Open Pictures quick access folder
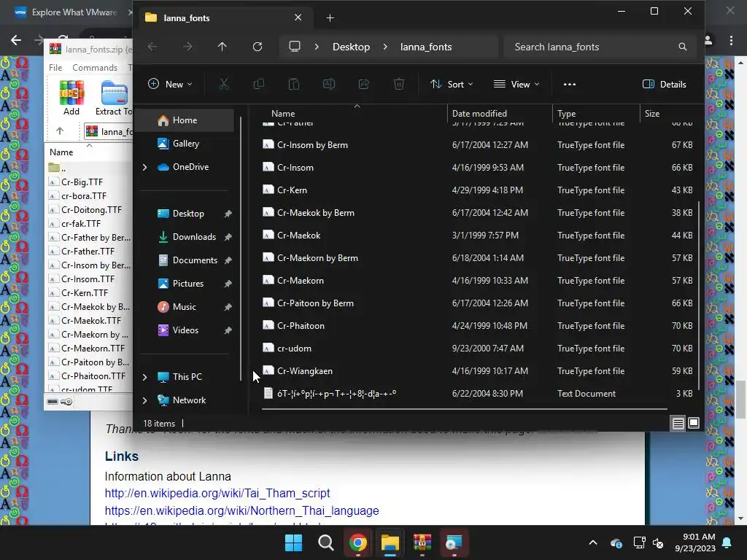 pyautogui.click(x=187, y=284)
